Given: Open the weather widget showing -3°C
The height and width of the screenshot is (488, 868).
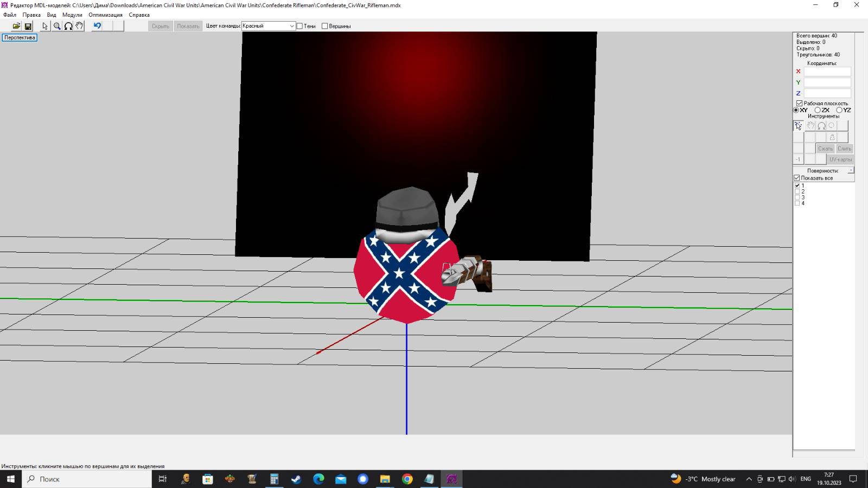Looking at the screenshot, I should pyautogui.click(x=703, y=479).
